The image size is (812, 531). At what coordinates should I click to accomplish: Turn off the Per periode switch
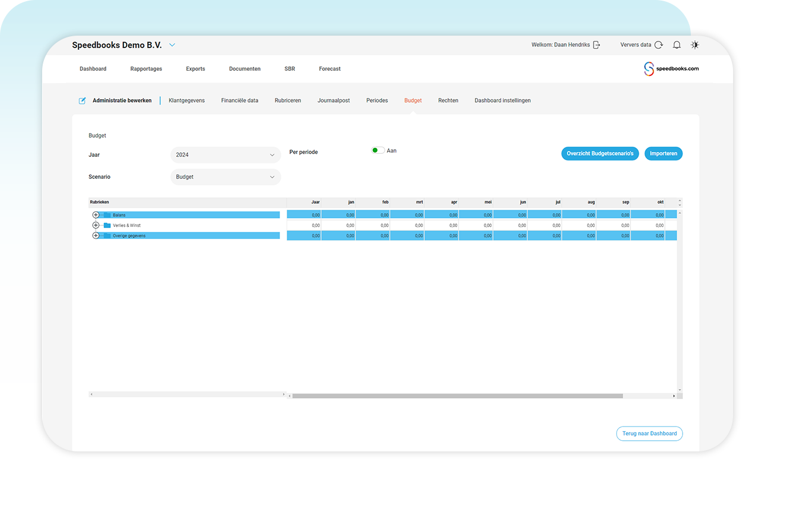pyautogui.click(x=378, y=151)
